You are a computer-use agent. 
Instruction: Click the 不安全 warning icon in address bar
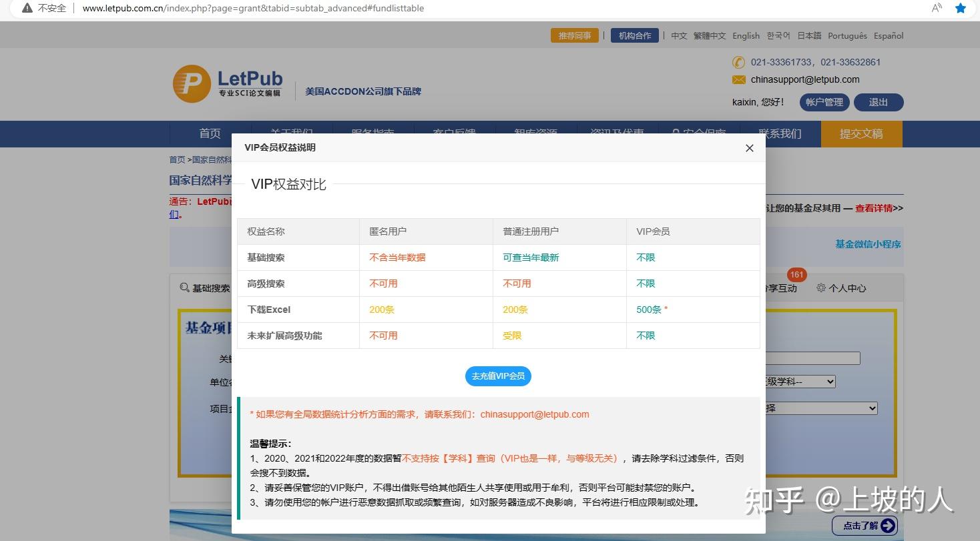(x=26, y=8)
